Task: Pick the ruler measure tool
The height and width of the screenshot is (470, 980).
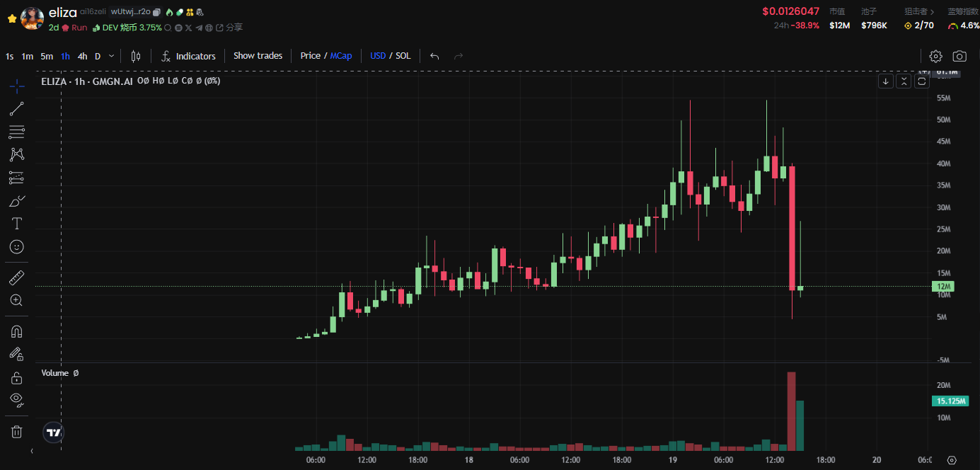Action: [17, 277]
